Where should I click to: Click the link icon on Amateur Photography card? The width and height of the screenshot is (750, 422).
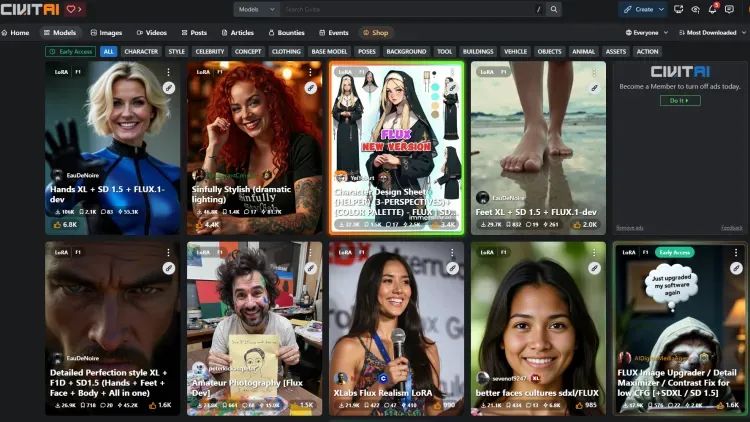[310, 268]
